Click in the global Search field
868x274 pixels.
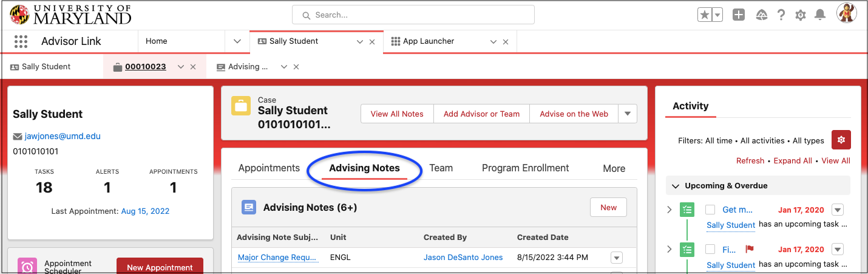click(x=413, y=15)
